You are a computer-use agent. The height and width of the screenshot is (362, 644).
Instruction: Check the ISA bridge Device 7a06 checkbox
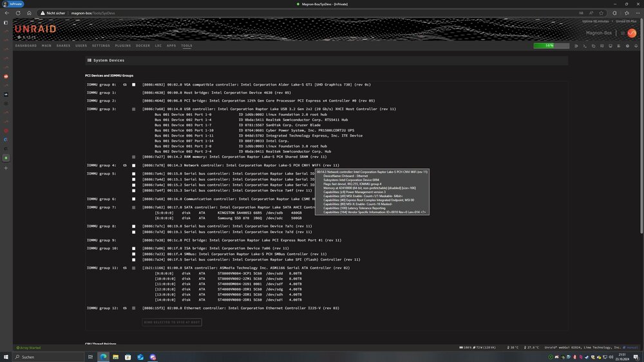[133, 249]
